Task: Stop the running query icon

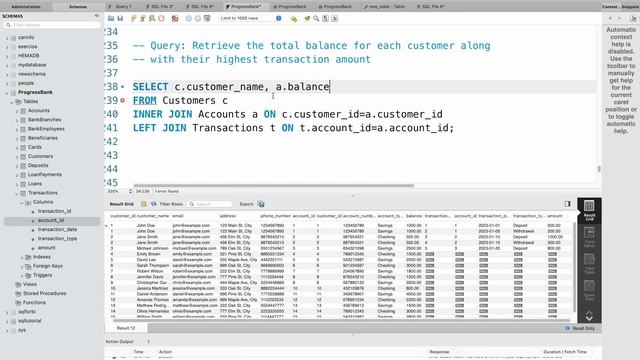Action: coord(161,18)
